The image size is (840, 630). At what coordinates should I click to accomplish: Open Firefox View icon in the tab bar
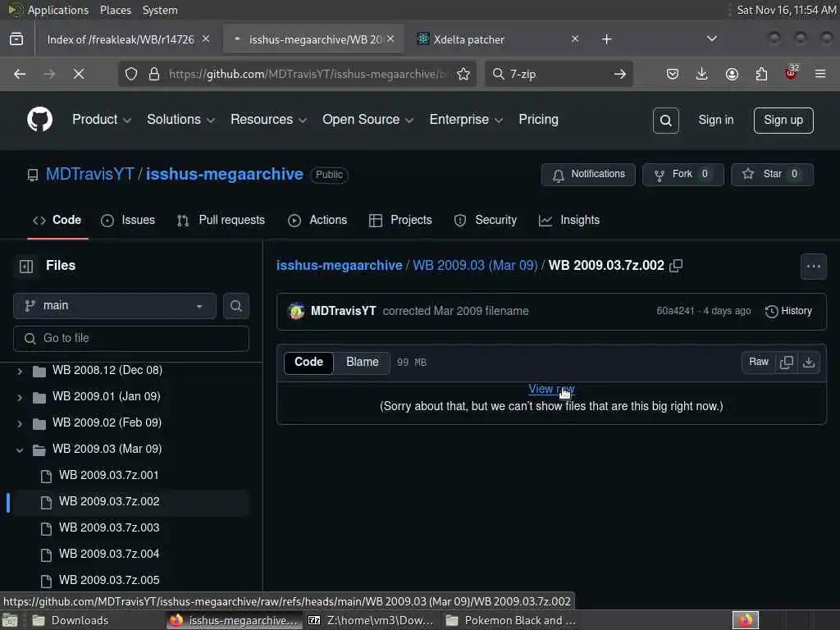(x=16, y=39)
